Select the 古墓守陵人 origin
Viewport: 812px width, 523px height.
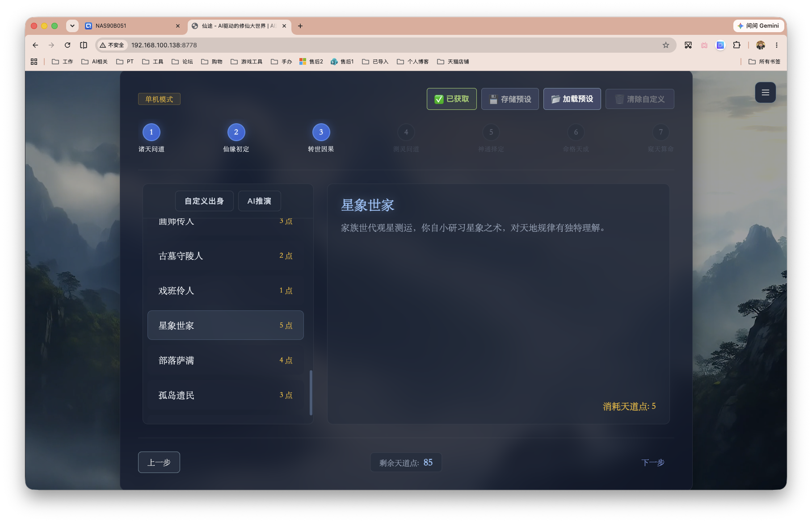point(226,256)
